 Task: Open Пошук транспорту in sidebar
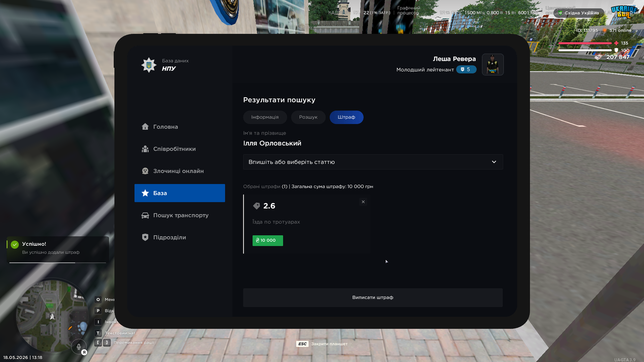point(180,215)
